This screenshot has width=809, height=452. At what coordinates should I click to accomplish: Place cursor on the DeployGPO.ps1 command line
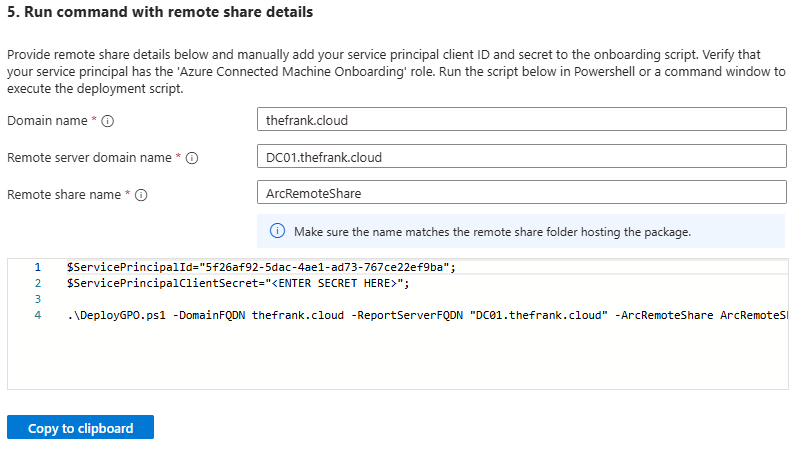400,315
